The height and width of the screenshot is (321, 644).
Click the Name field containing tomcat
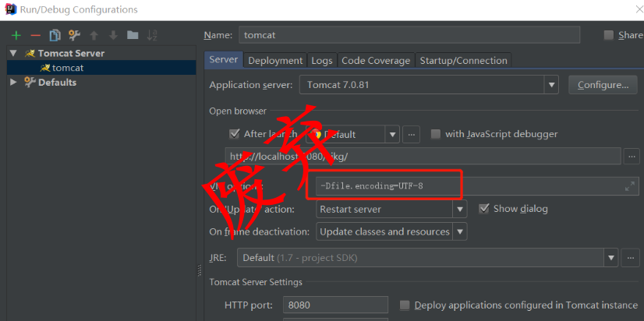[x=409, y=35]
